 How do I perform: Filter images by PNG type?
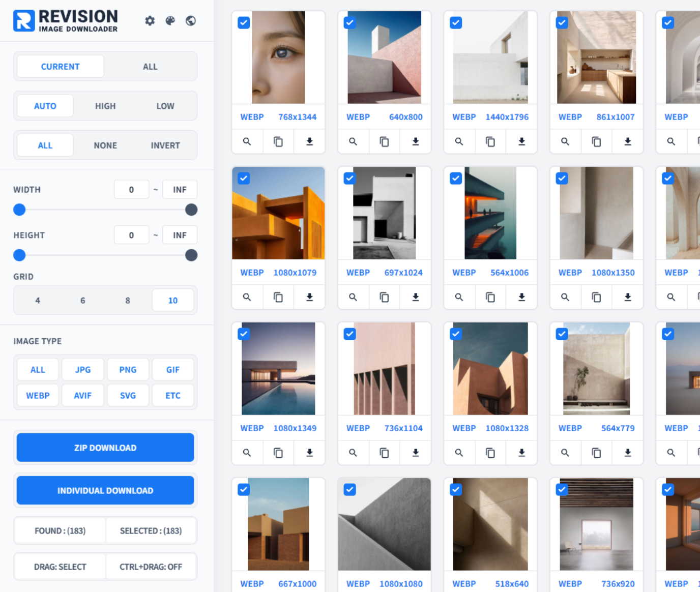pyautogui.click(x=128, y=369)
